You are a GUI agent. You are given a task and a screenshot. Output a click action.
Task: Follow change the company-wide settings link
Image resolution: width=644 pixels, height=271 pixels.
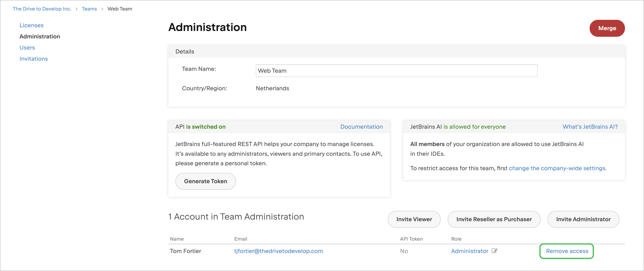point(558,168)
